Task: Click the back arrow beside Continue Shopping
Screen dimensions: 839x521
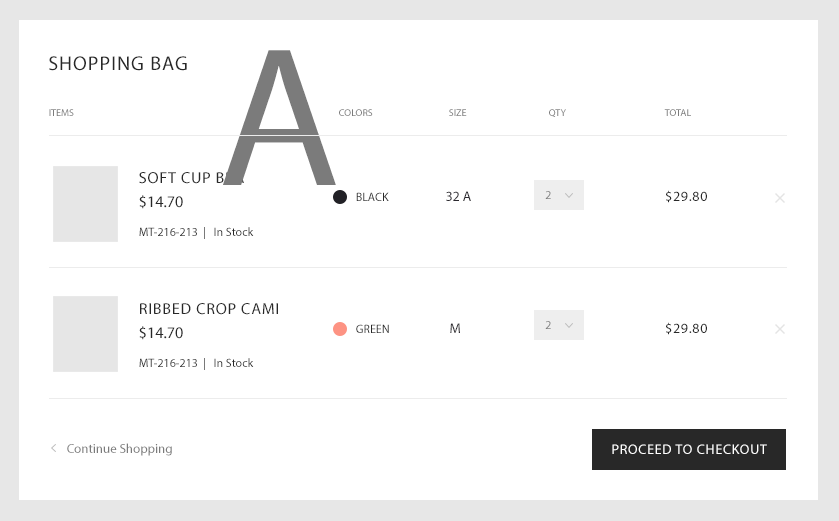Action: tap(54, 449)
